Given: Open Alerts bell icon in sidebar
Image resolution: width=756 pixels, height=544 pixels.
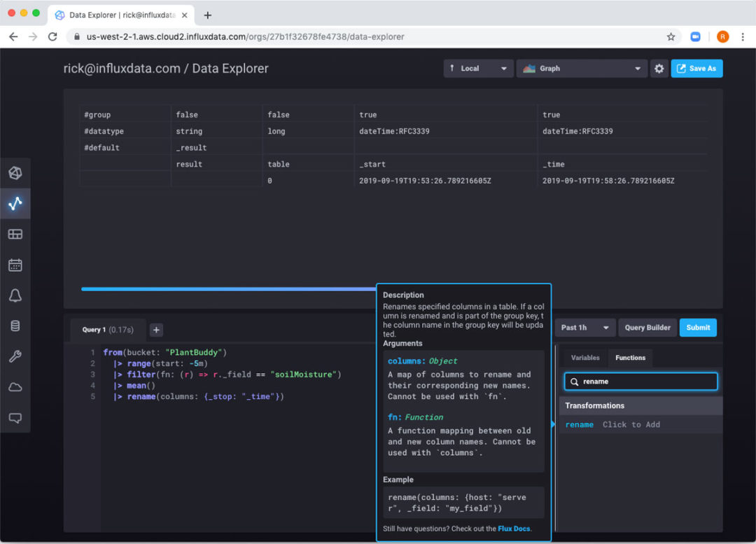Looking at the screenshot, I should (x=15, y=295).
